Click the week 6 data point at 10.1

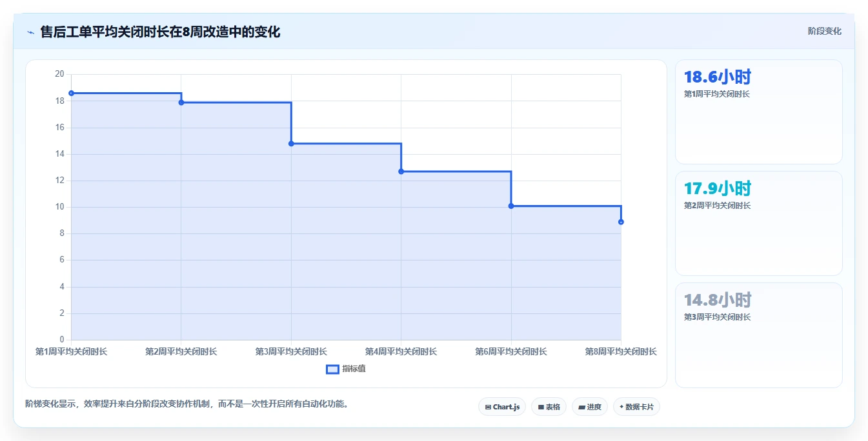pyautogui.click(x=511, y=206)
